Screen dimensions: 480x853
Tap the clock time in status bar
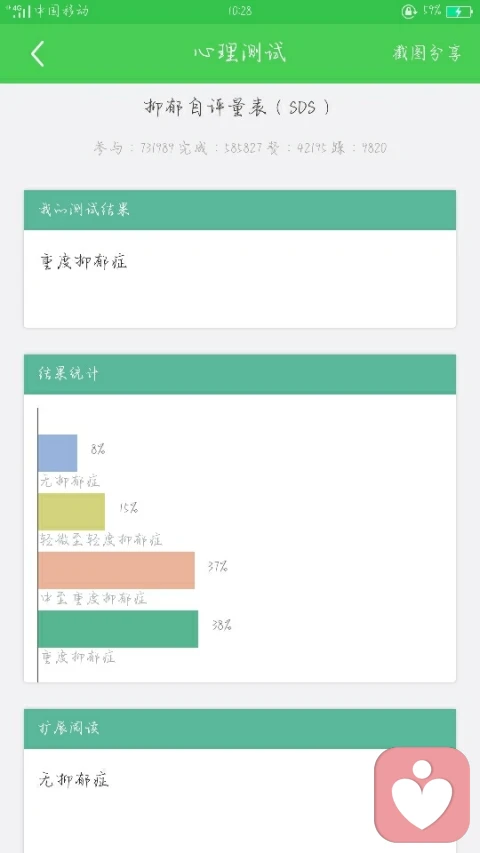(239, 11)
